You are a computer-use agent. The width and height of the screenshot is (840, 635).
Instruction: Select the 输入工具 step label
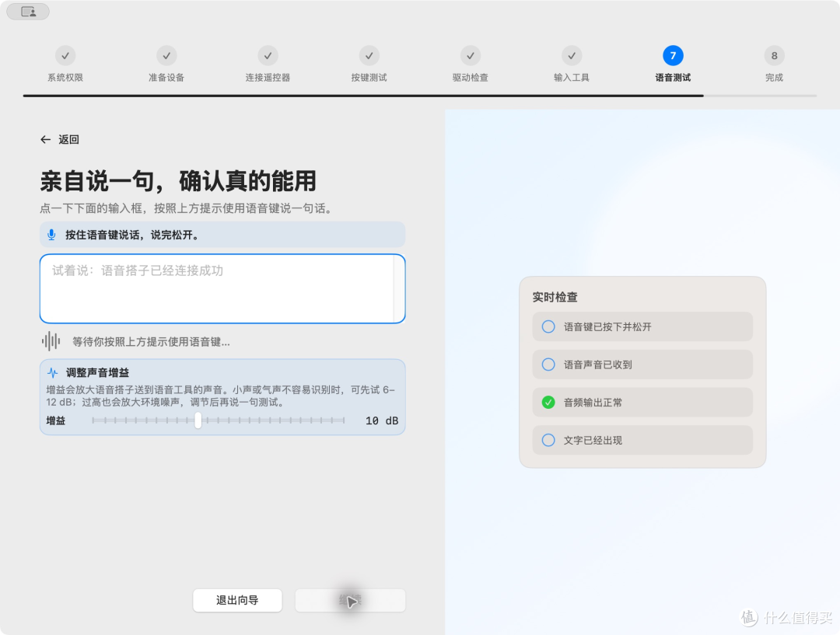point(572,78)
